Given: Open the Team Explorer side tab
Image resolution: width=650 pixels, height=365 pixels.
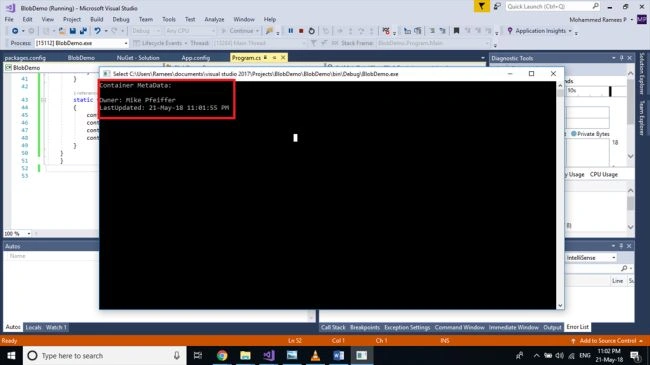Looking at the screenshot, I should pyautogui.click(x=642, y=118).
